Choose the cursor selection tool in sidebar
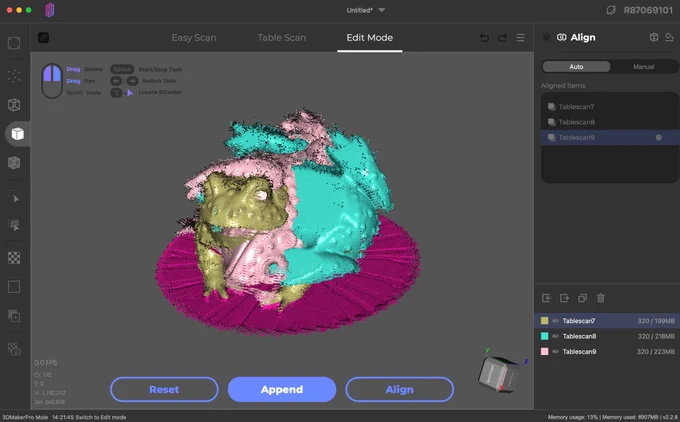This screenshot has height=422, width=680. click(x=14, y=196)
